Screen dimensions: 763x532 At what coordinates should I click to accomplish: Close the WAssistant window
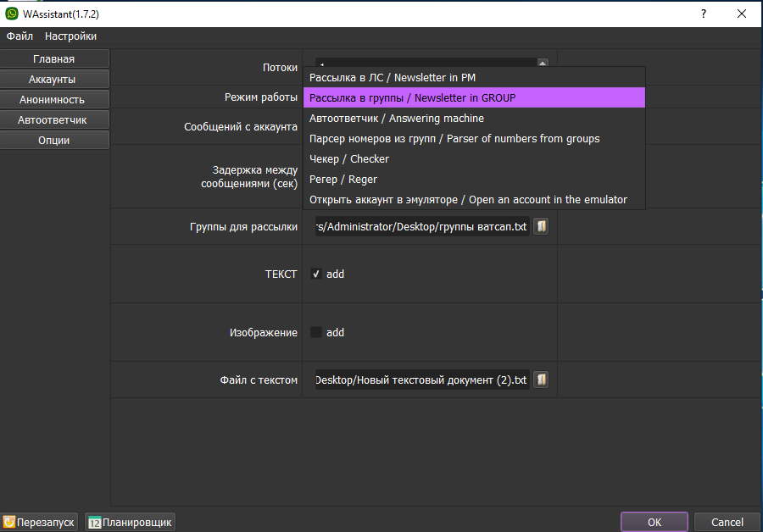click(742, 14)
